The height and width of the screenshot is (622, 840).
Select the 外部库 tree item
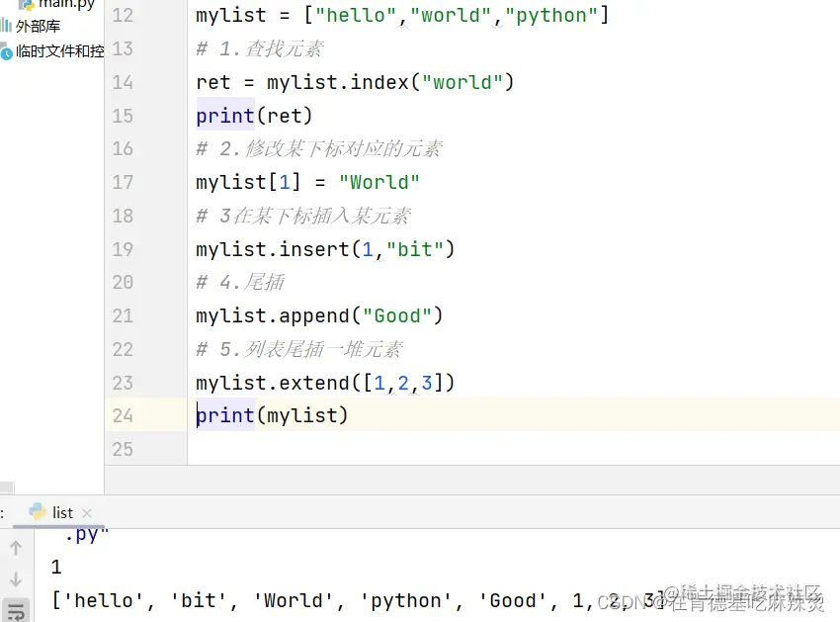click(38, 26)
